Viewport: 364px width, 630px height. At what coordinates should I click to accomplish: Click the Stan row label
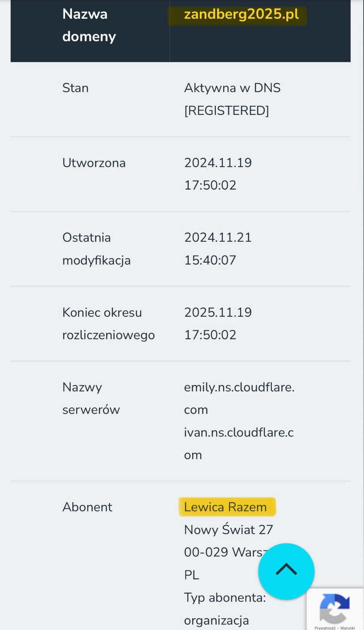[75, 88]
